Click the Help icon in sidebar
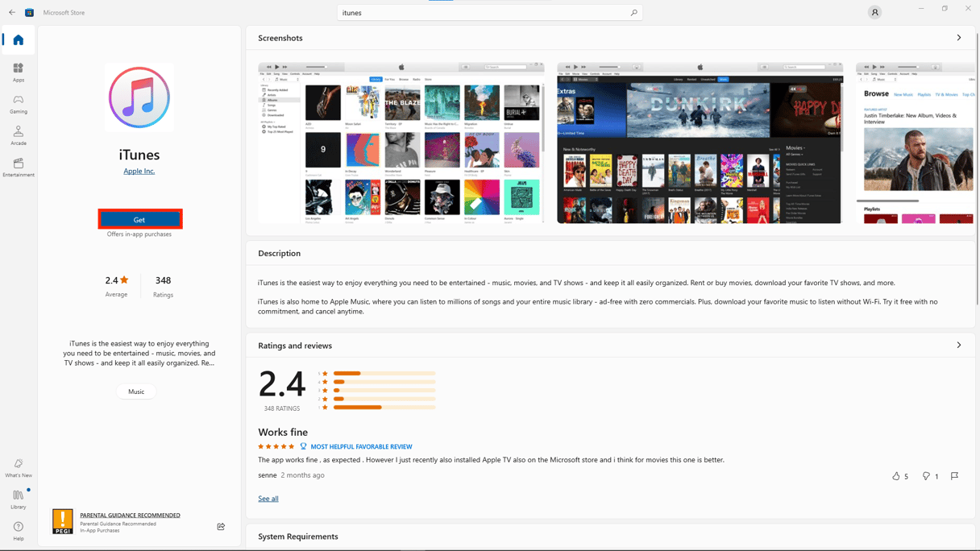This screenshot has height=551, width=980. pyautogui.click(x=18, y=531)
